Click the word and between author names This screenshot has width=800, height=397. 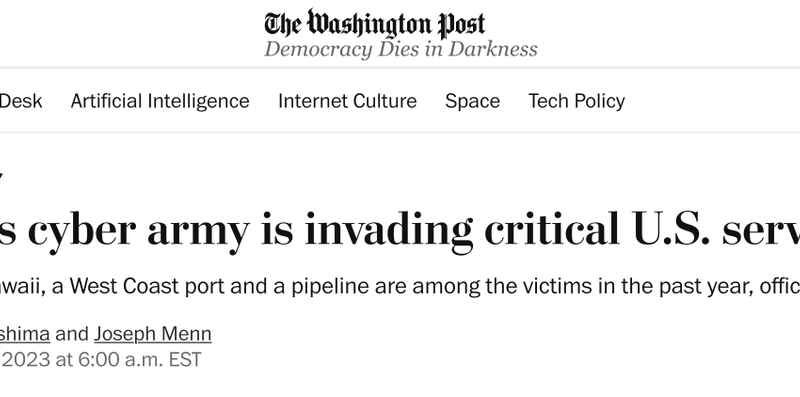pyautogui.click(x=72, y=334)
